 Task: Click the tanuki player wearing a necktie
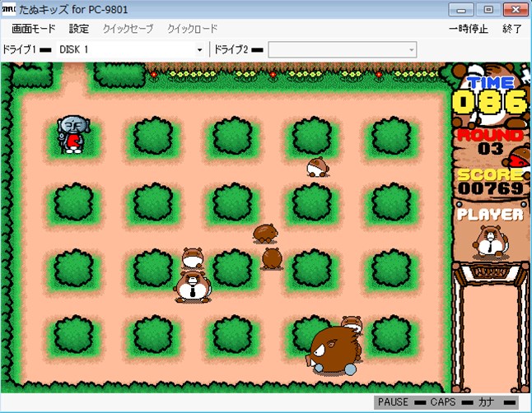pos(193,287)
